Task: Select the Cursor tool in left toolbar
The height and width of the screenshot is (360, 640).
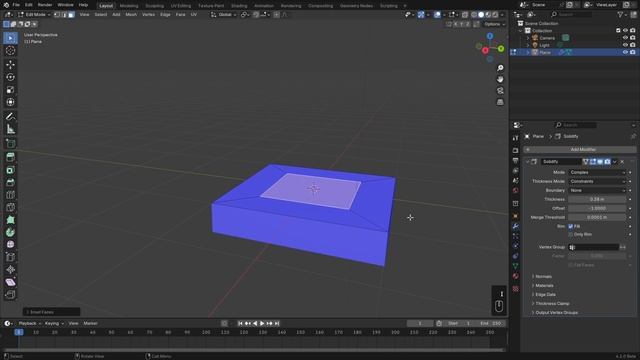Action: click(x=10, y=51)
